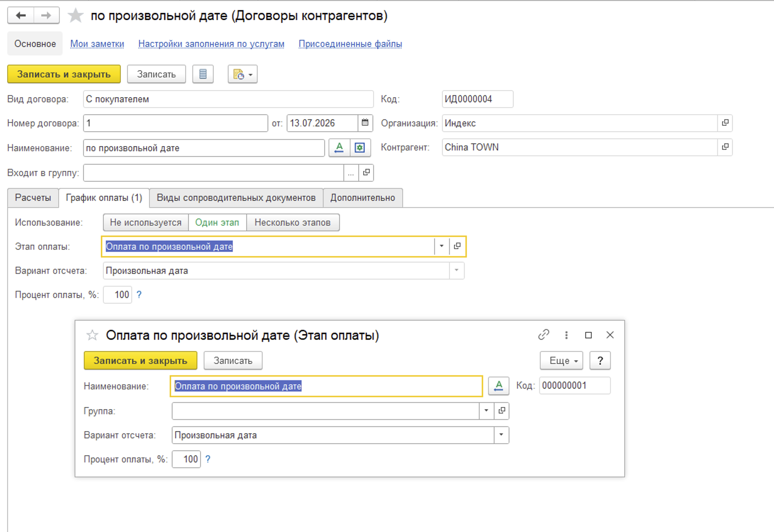Open the dialog's three-dot menu
Screen dimensions: 774x532
(x=566, y=335)
